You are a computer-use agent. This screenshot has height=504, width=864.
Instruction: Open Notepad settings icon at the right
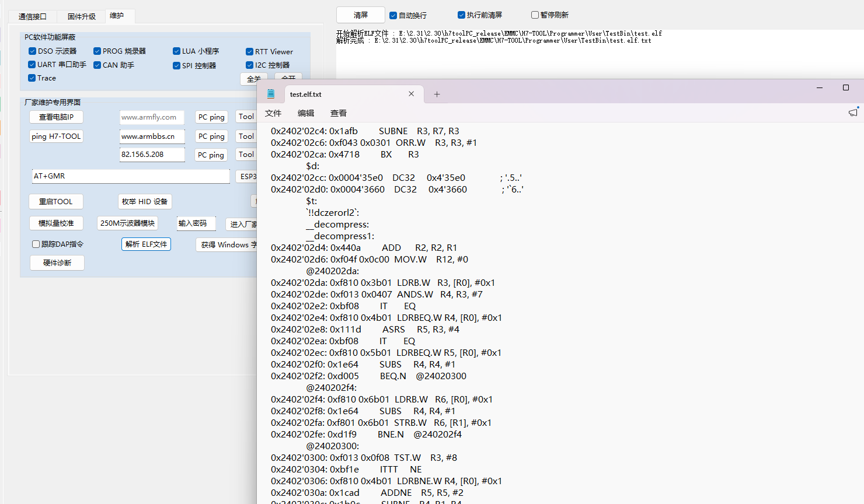point(853,112)
